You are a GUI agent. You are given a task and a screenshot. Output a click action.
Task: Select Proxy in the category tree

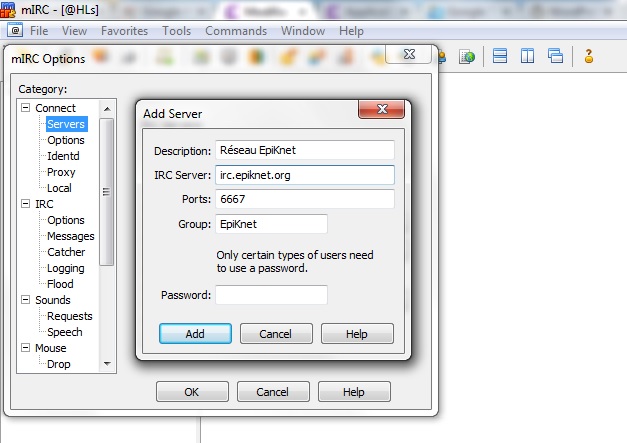[61, 172]
